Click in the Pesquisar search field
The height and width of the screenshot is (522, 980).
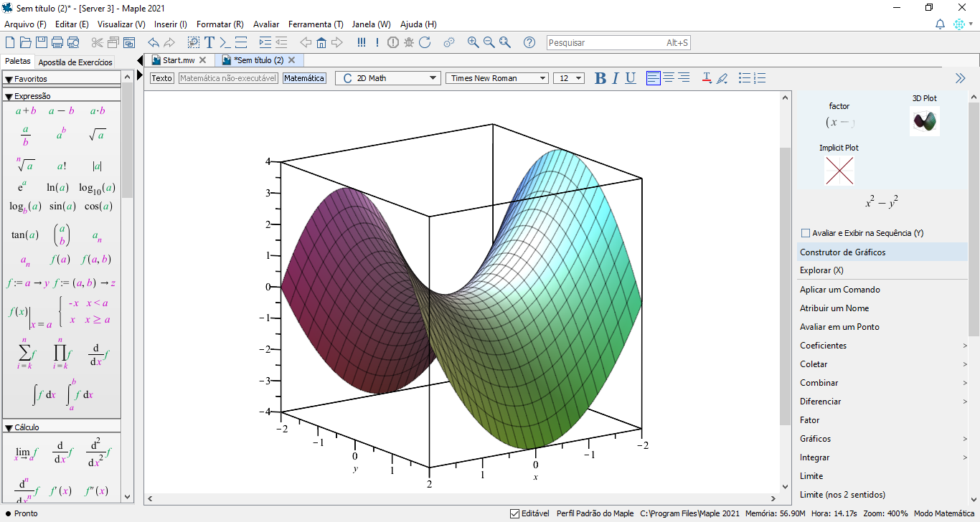(619, 43)
